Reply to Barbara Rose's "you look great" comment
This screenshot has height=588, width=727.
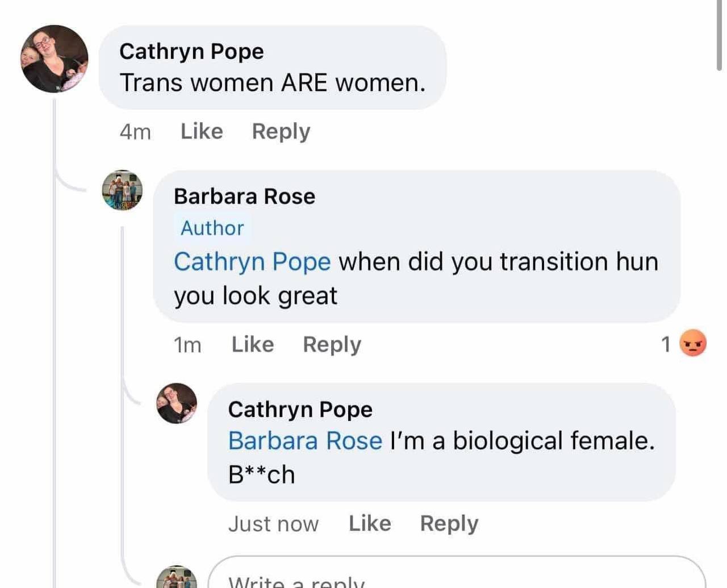(x=332, y=344)
